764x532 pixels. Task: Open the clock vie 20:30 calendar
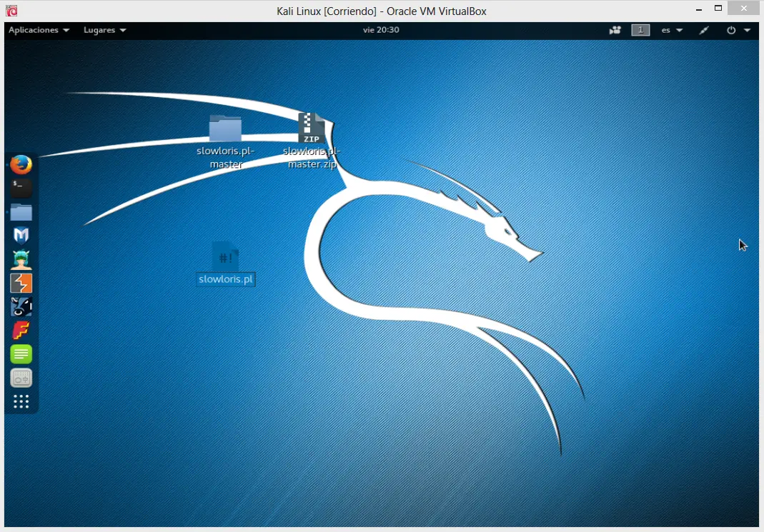pyautogui.click(x=381, y=30)
